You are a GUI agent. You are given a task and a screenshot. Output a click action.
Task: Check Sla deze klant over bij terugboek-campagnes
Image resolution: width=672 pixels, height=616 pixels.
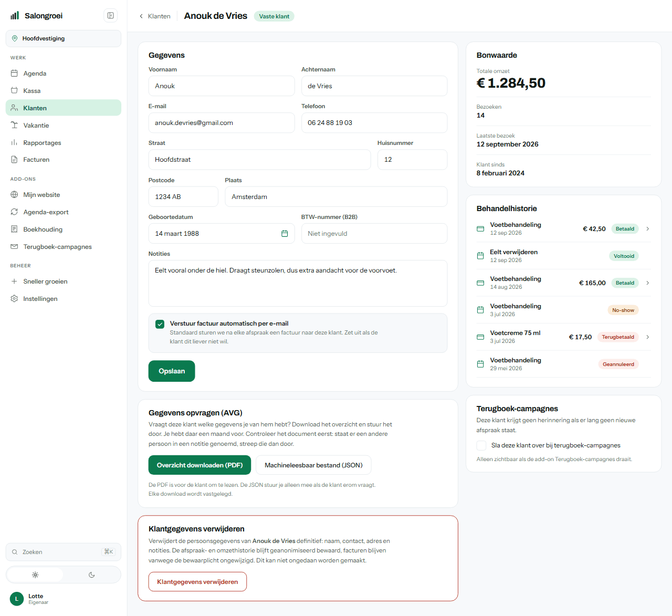click(x=481, y=445)
